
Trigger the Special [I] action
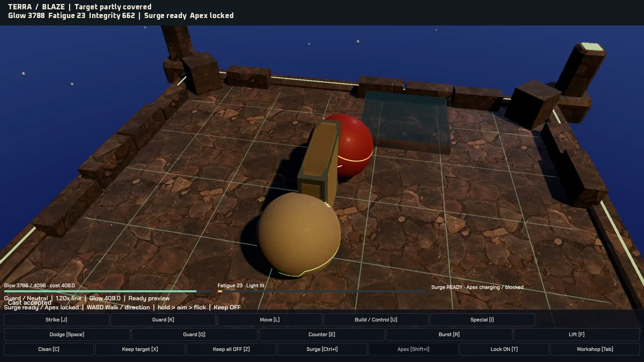click(482, 320)
